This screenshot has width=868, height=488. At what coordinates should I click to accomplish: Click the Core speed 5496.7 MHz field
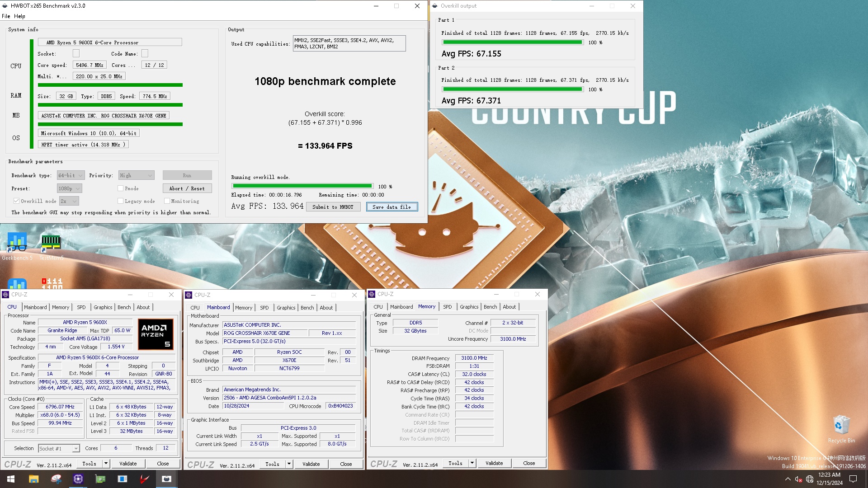click(90, 65)
